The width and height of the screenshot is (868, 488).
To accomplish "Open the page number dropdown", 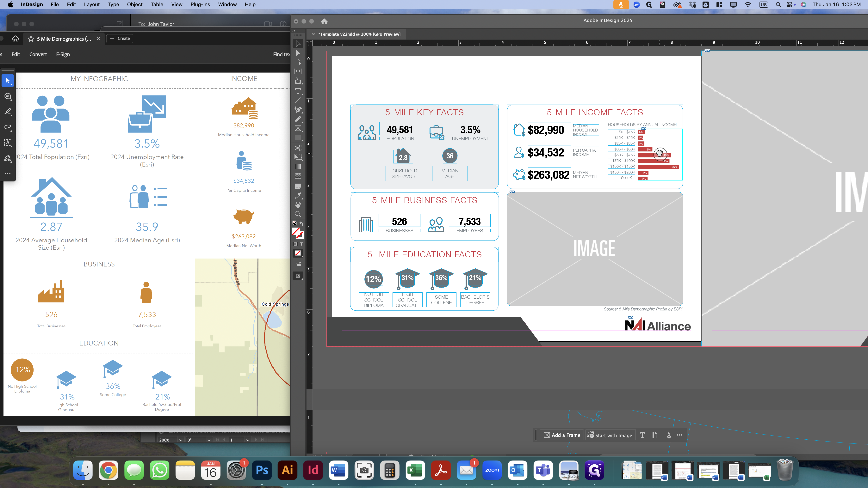I will [248, 440].
